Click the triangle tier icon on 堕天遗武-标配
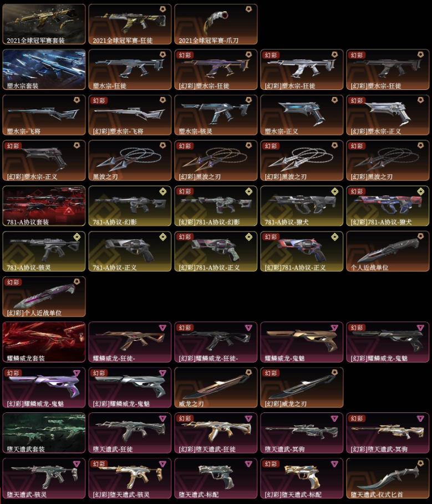The width and height of the screenshot is (432, 504). coord(248,464)
